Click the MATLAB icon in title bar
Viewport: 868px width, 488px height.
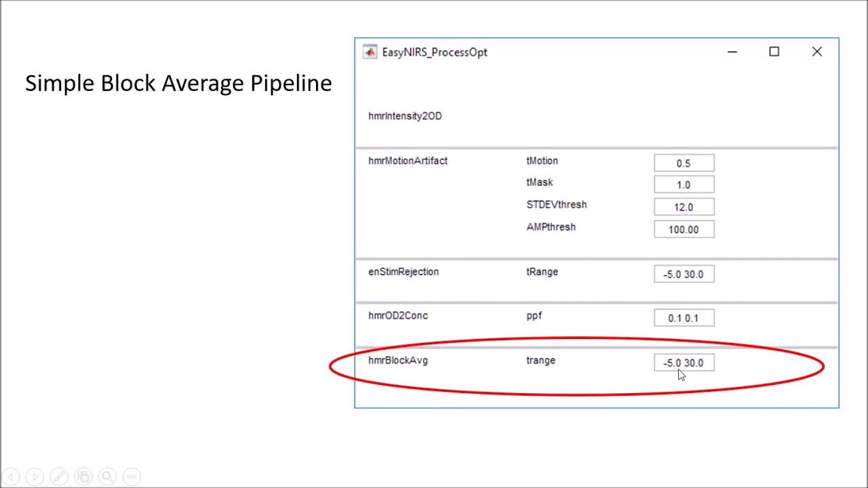(370, 52)
